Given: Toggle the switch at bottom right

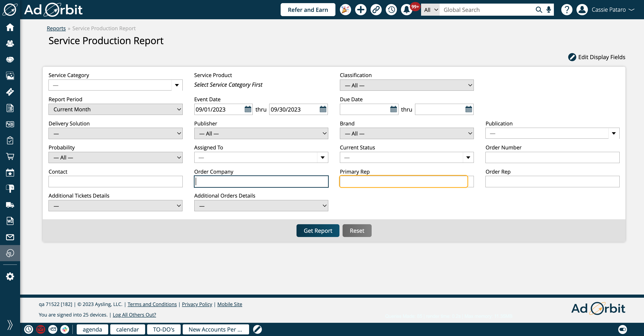Looking at the screenshot, I should (x=622, y=329).
